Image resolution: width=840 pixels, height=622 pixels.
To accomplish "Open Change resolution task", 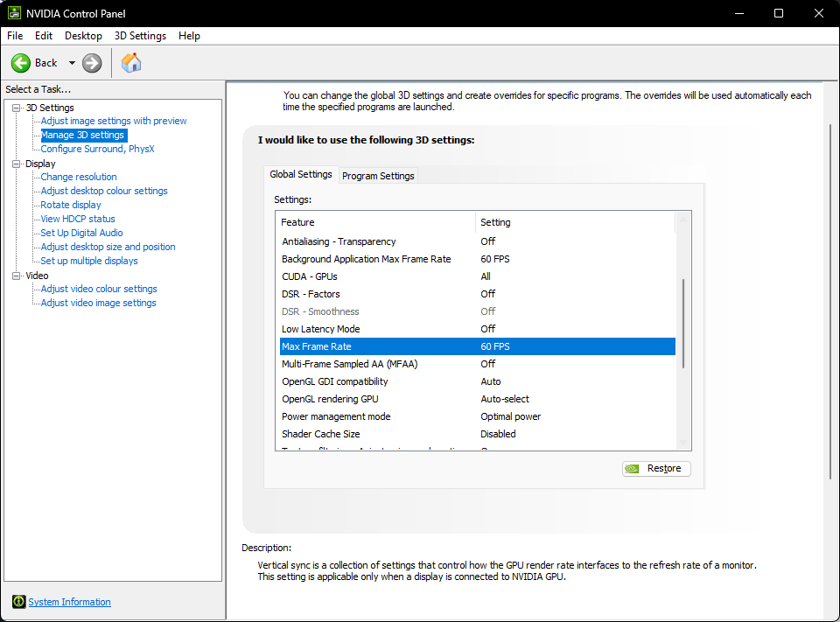I will (x=79, y=177).
